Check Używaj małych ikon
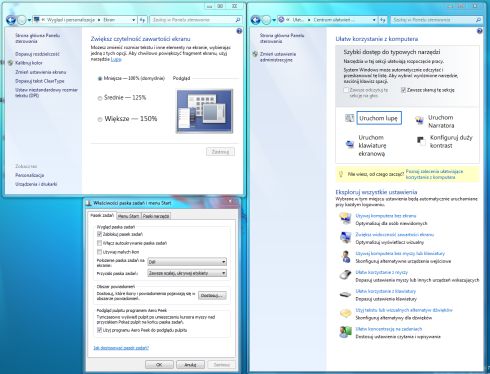This screenshot has height=374, width=490. coord(99,252)
